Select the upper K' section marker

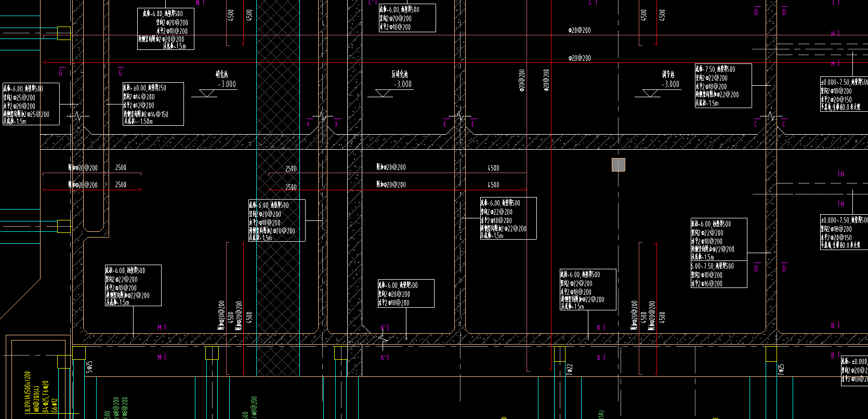[385, 328]
